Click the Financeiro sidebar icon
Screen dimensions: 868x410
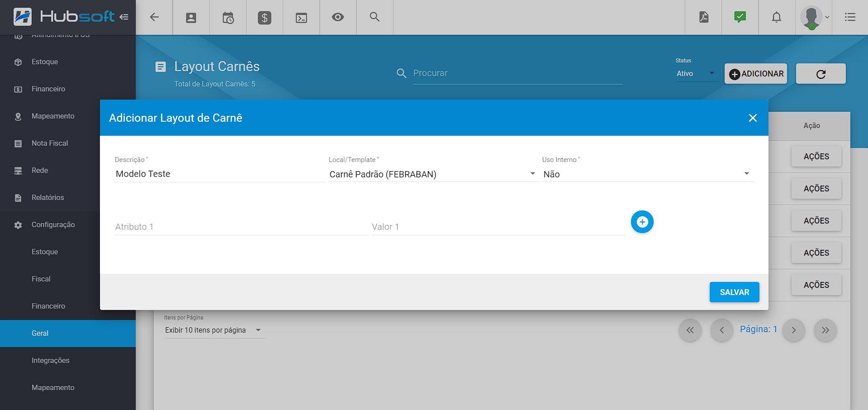18,89
